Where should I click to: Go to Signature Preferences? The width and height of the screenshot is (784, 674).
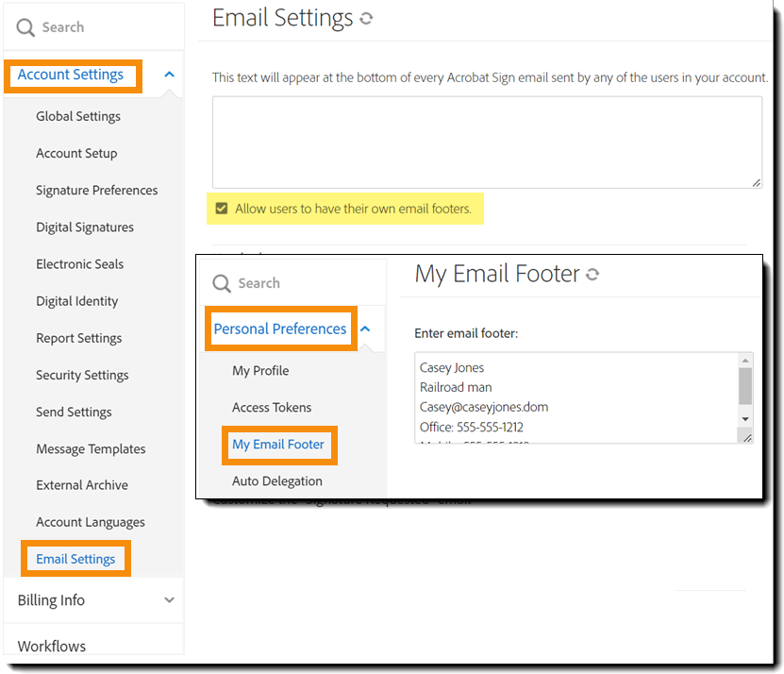(96, 190)
